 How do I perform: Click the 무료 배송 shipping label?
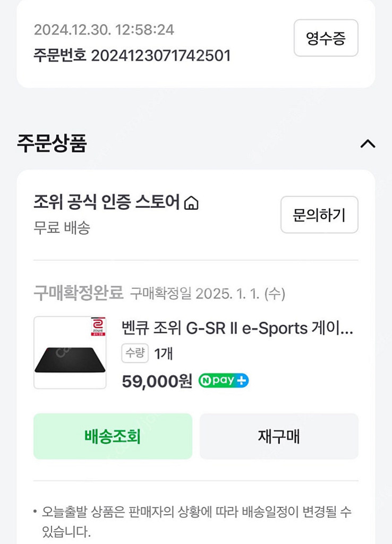coord(62,228)
